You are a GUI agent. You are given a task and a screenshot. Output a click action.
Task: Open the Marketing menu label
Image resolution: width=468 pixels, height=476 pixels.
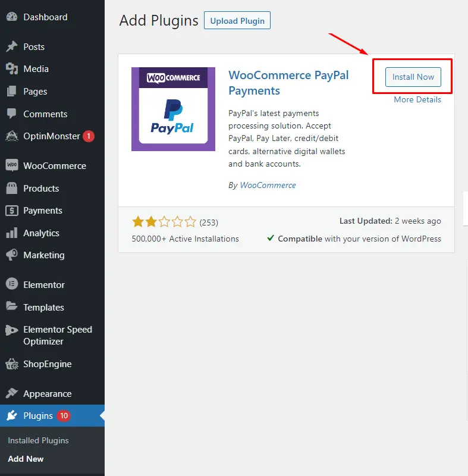click(x=44, y=255)
